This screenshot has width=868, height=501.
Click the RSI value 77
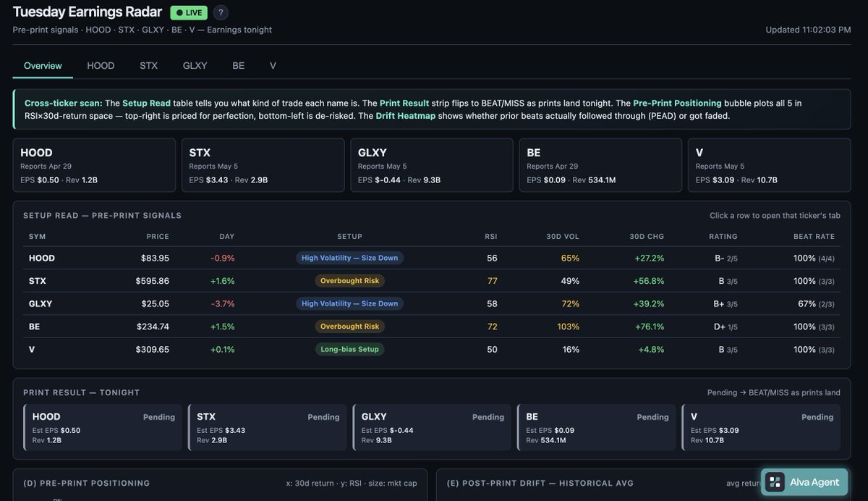[x=493, y=281]
